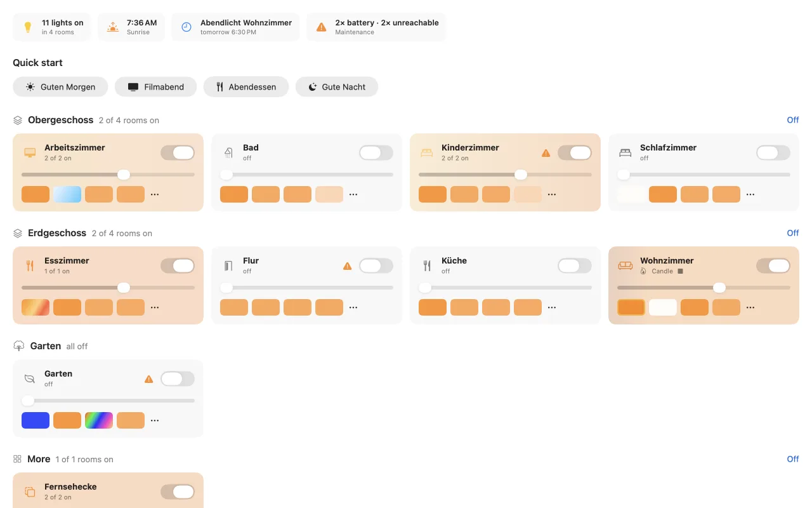Start the Guten Morgen quick scene

60,87
